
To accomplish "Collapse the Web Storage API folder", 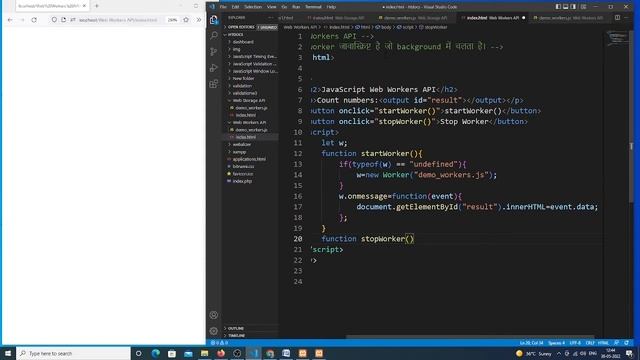I will pos(249,100).
